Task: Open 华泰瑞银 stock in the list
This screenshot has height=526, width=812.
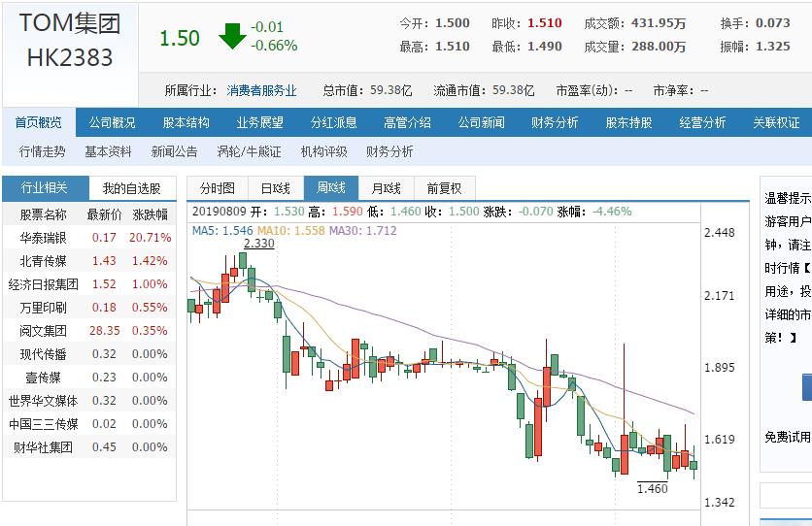Action: [43, 238]
